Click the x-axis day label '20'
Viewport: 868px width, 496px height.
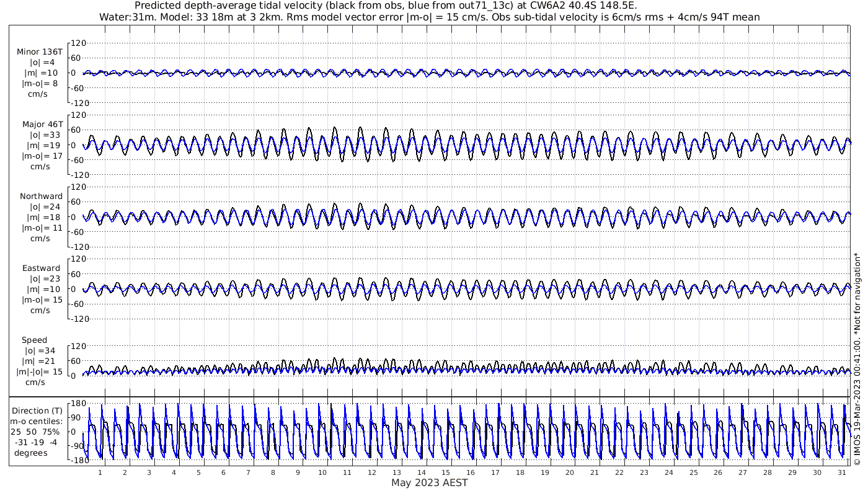(x=570, y=472)
